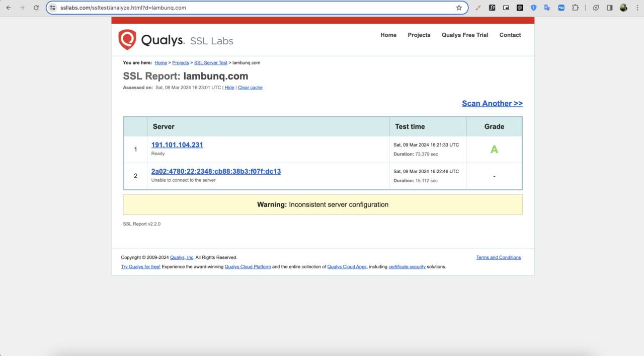Reload the SSL report page
This screenshot has height=356, width=644.
pyautogui.click(x=36, y=8)
